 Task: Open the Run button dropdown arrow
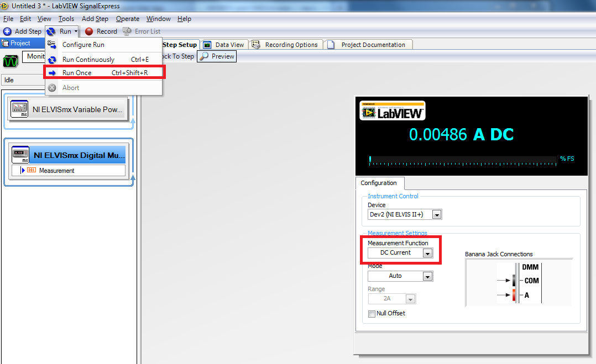coord(76,31)
